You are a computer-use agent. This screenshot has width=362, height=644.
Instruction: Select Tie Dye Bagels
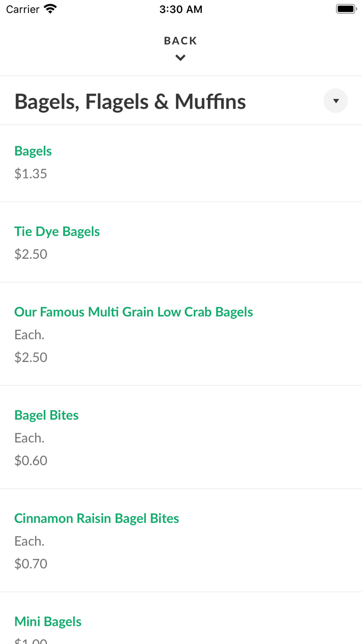pyautogui.click(x=57, y=231)
